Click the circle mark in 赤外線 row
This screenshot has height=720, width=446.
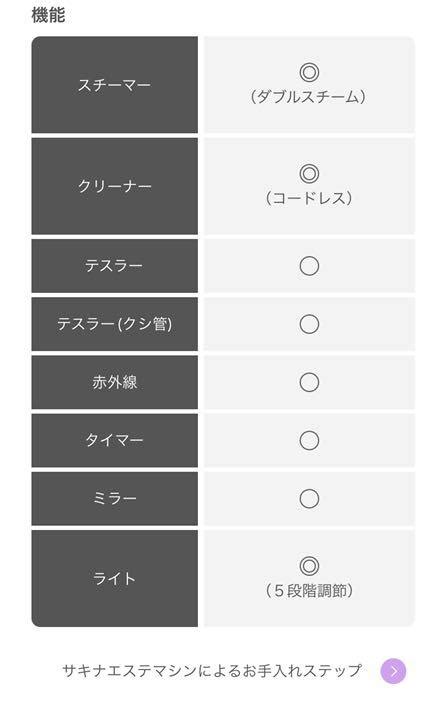309,382
